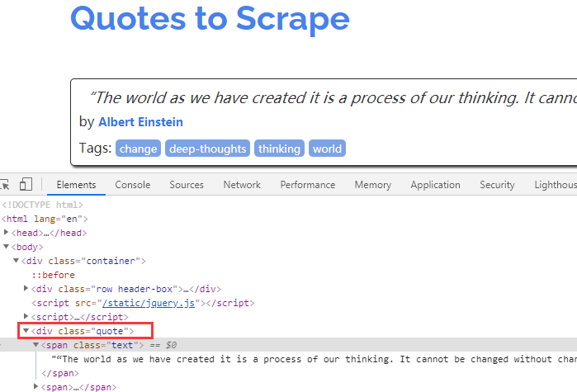Click the inspect element picker icon
This screenshot has width=577, height=392.
pos(5,185)
